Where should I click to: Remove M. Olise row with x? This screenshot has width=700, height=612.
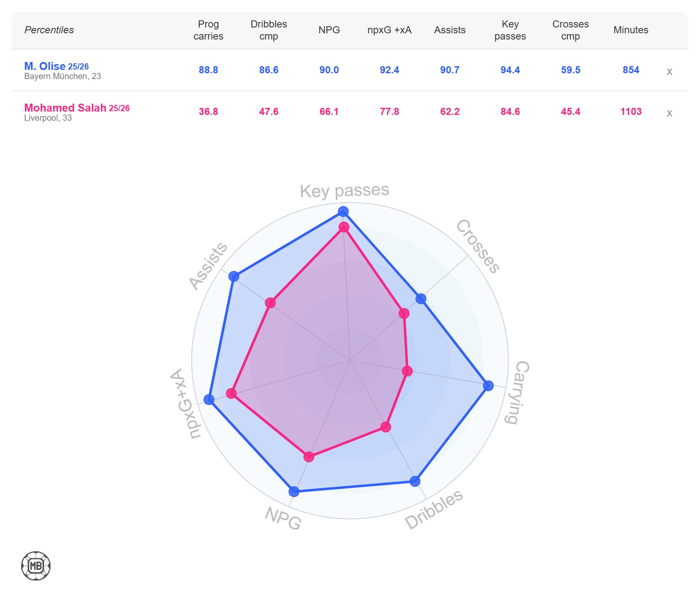click(669, 72)
